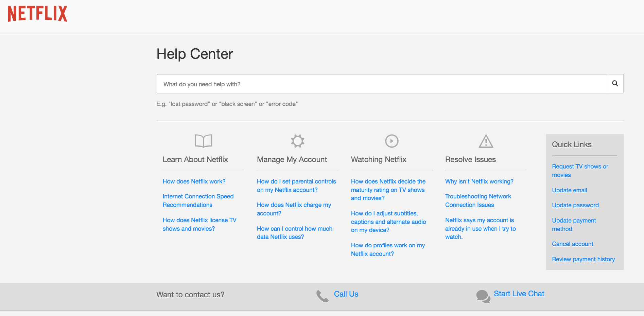The width and height of the screenshot is (644, 316).
Task: Click the Netflix logo
Action: point(37,14)
